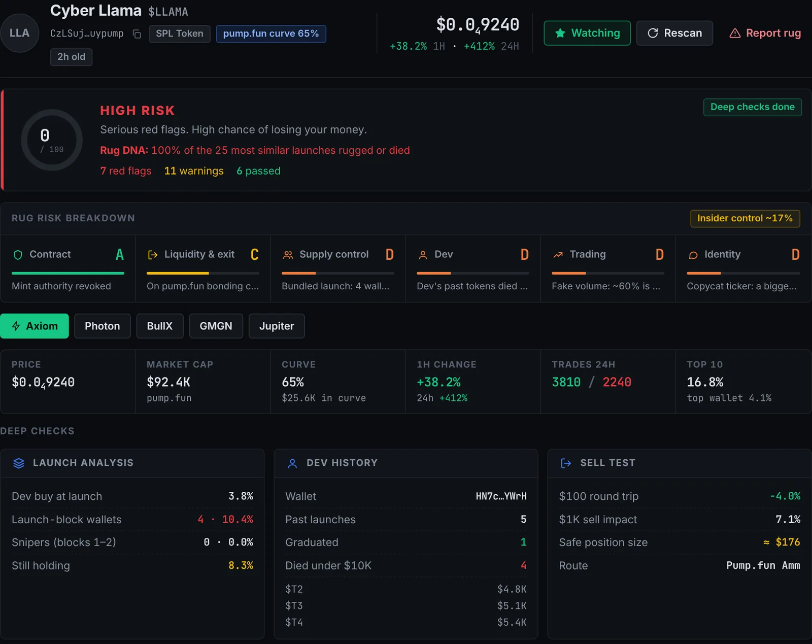Open the Axiom tab
The image size is (812, 644).
(x=35, y=326)
